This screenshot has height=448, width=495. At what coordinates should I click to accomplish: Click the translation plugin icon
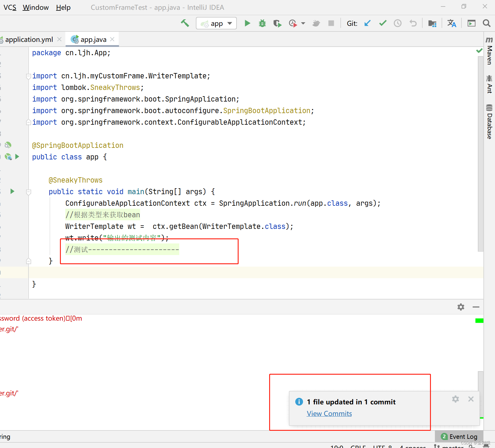coord(452,23)
